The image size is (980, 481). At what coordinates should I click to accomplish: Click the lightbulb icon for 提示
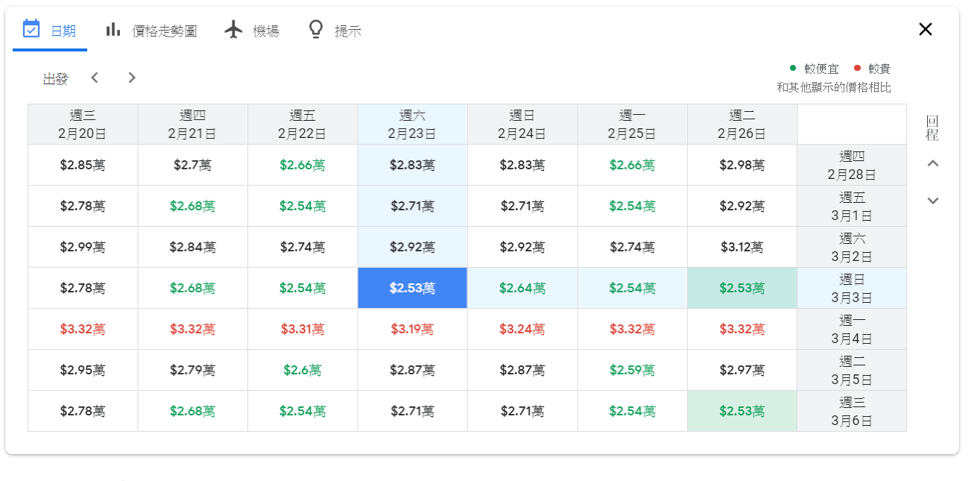point(316,30)
